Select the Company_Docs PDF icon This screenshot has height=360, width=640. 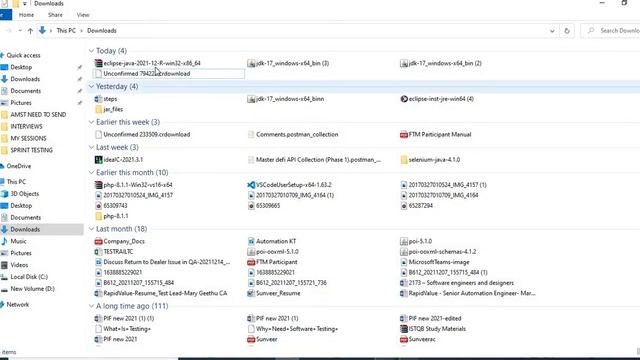[98, 241]
